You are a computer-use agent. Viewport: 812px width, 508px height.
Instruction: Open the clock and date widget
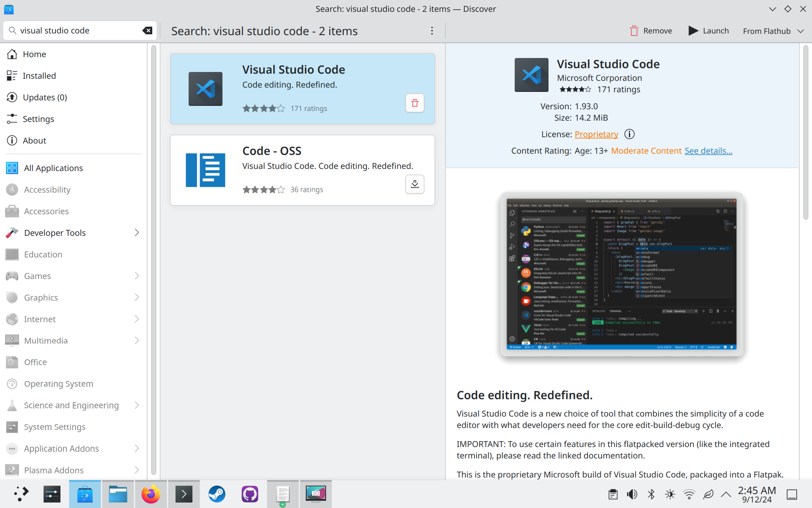pyautogui.click(x=757, y=494)
